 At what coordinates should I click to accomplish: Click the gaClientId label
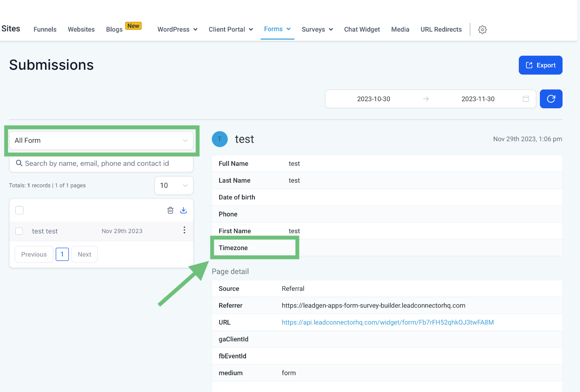(x=233, y=339)
